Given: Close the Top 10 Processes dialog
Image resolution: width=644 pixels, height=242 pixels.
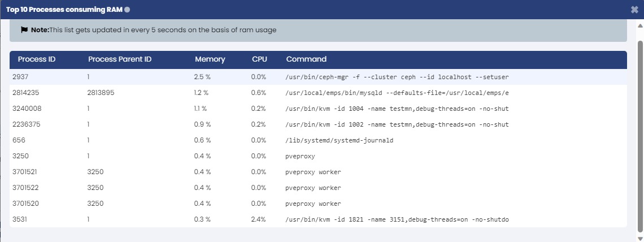Looking at the screenshot, I should click(x=634, y=10).
